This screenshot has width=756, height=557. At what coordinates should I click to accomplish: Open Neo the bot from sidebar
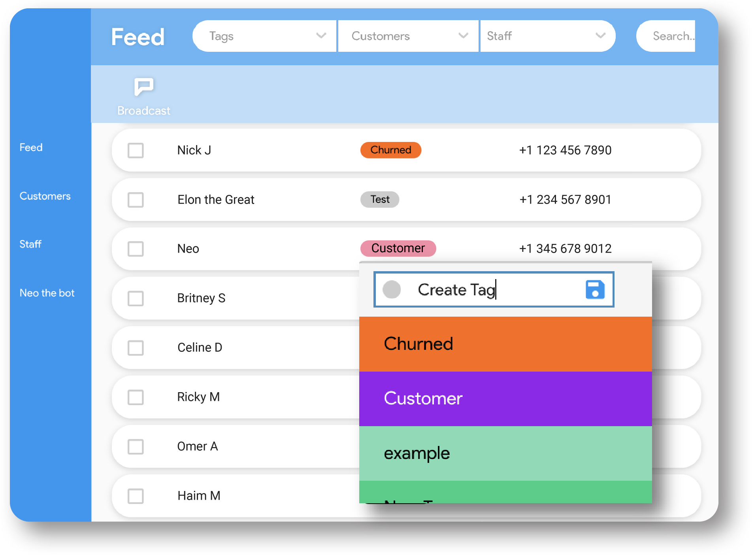coord(47,293)
